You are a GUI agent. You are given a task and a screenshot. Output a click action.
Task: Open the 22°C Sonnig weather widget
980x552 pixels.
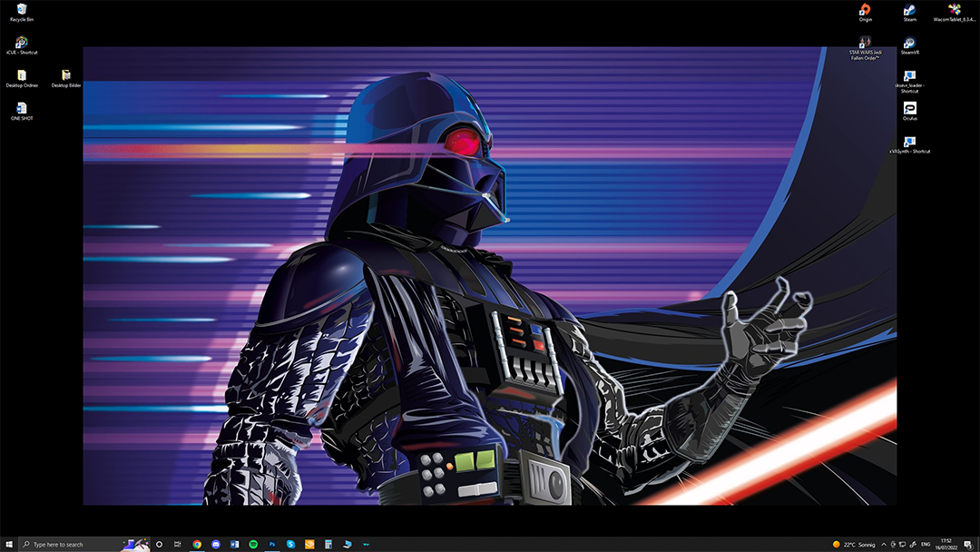pyautogui.click(x=854, y=545)
